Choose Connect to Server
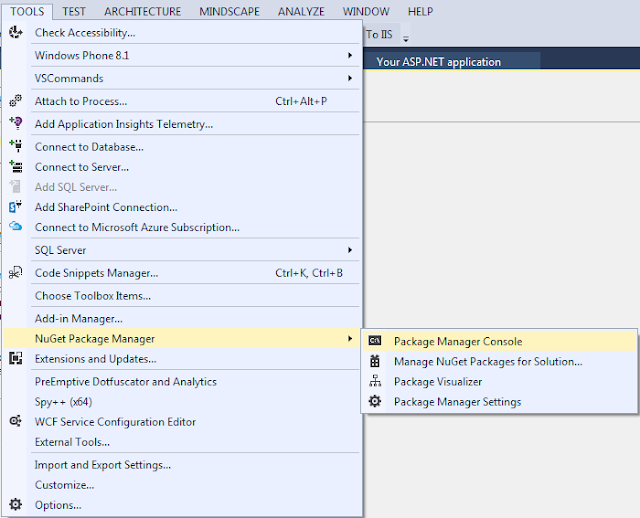The height and width of the screenshot is (518, 640). point(182,167)
